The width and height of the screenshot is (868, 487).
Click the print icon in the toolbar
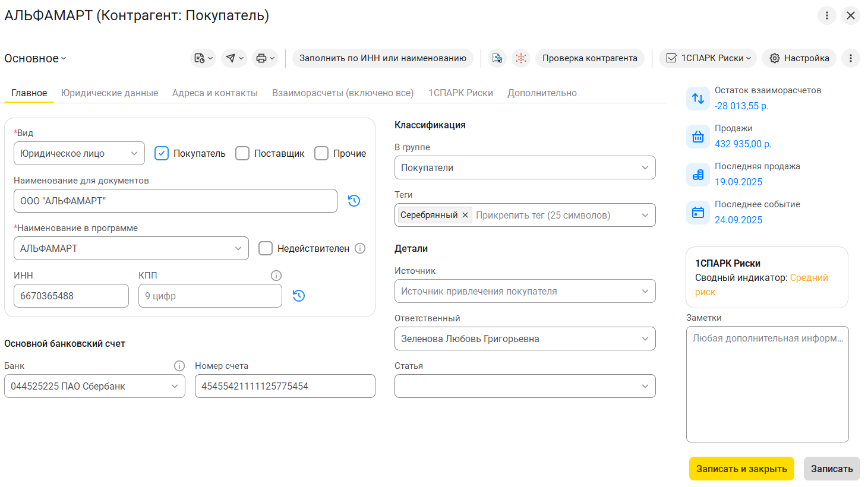pyautogui.click(x=261, y=58)
